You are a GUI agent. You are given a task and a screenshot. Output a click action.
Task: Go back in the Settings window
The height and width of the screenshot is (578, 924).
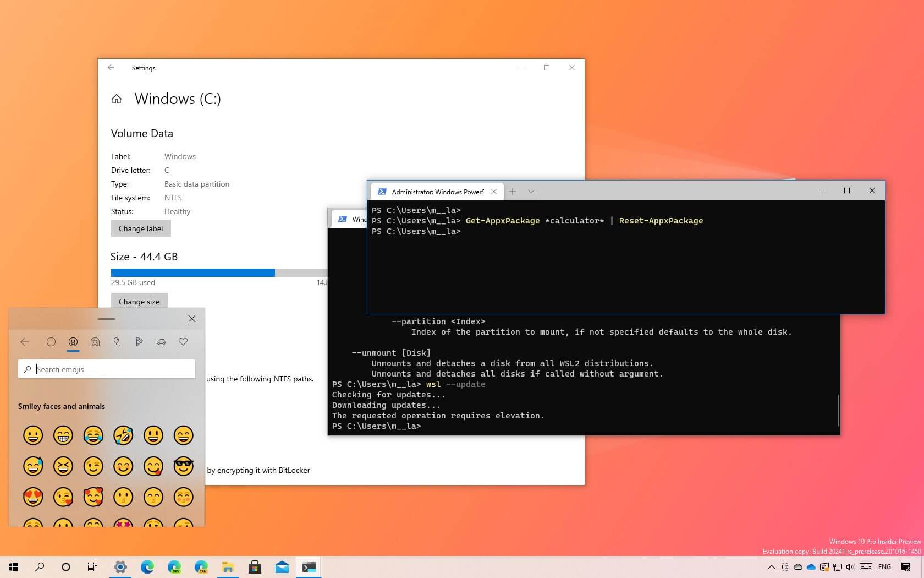[x=111, y=68]
